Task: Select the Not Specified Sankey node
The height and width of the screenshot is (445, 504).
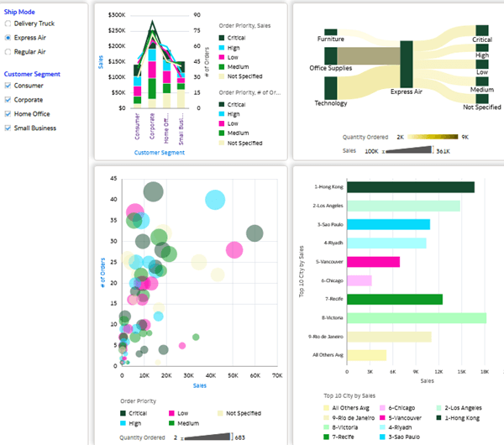Action: (x=482, y=98)
